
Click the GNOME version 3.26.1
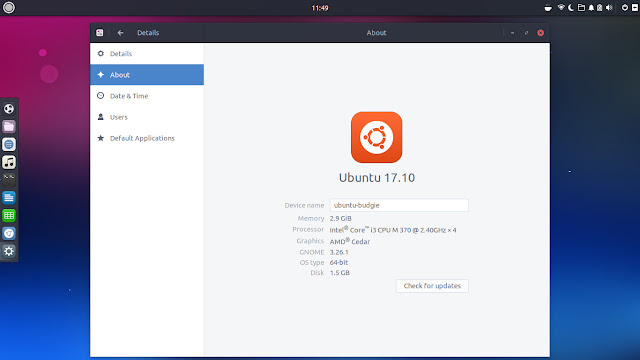coord(339,252)
